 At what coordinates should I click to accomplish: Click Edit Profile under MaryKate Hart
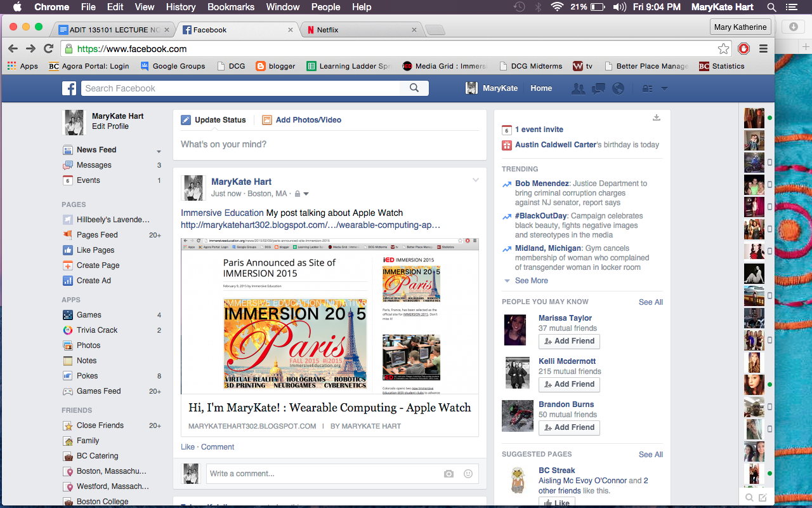pyautogui.click(x=110, y=126)
